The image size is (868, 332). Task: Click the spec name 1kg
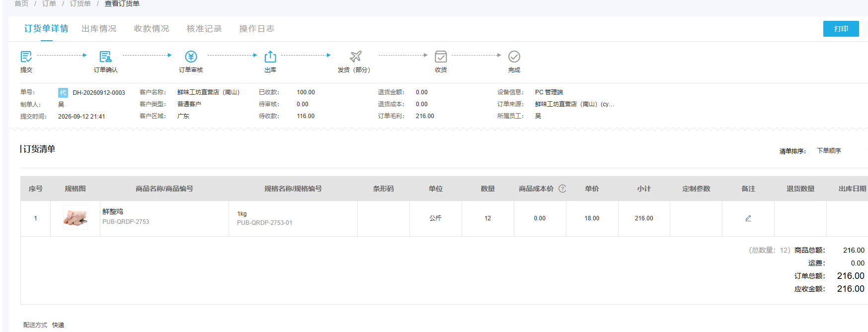pos(242,214)
